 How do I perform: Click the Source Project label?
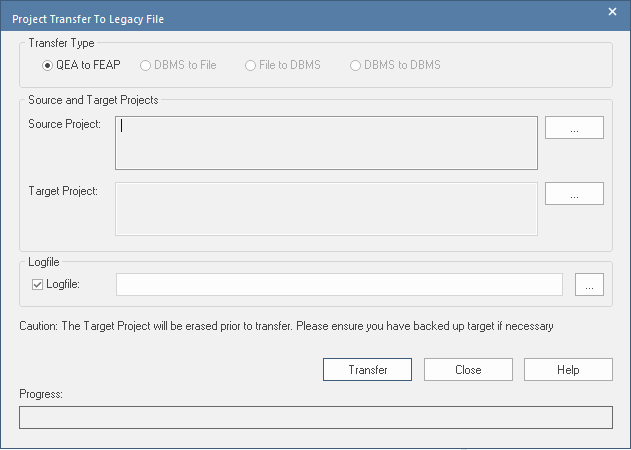click(65, 125)
